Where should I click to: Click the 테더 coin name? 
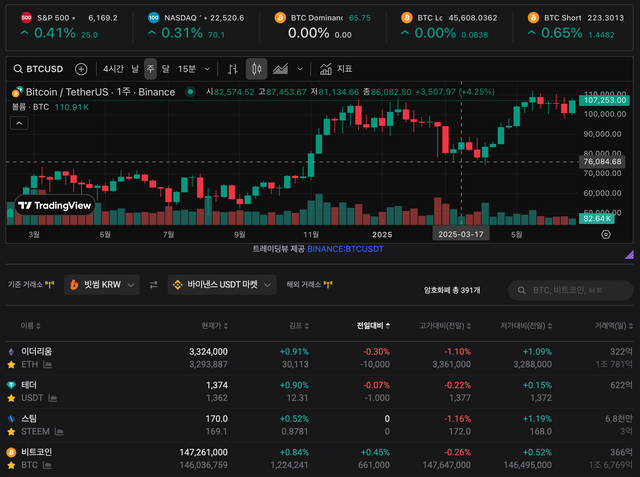(29, 385)
